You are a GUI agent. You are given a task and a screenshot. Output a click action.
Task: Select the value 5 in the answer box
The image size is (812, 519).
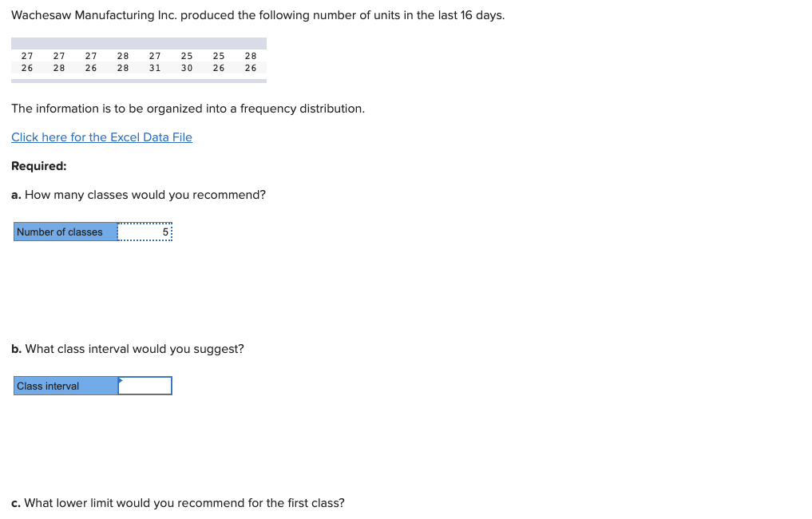[x=164, y=231]
